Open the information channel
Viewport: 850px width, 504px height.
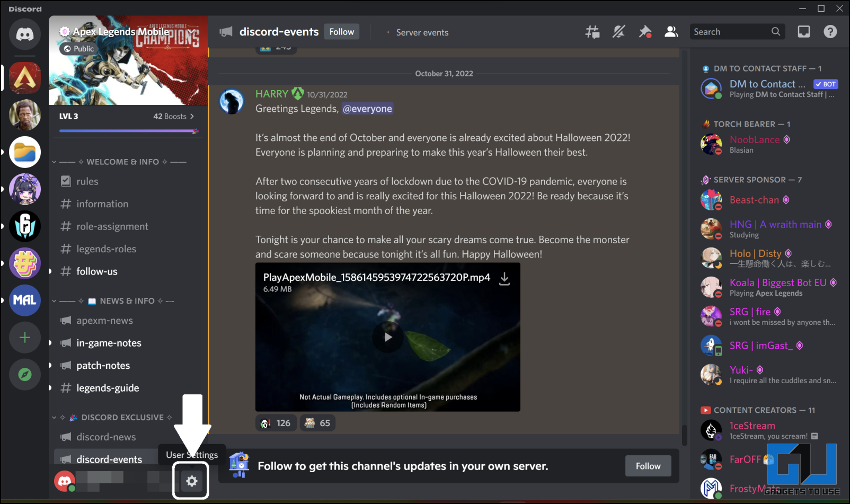(x=128, y=204)
